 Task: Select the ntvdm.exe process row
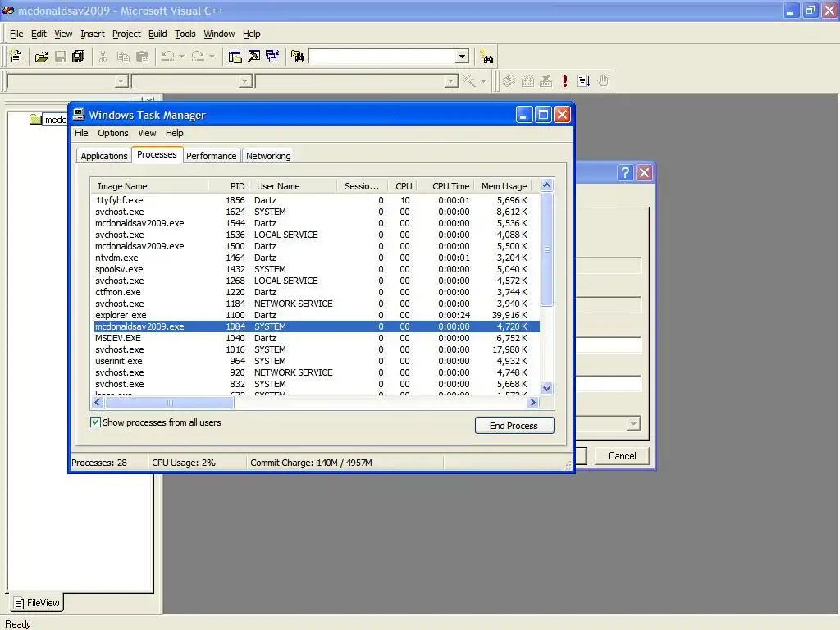[316, 258]
